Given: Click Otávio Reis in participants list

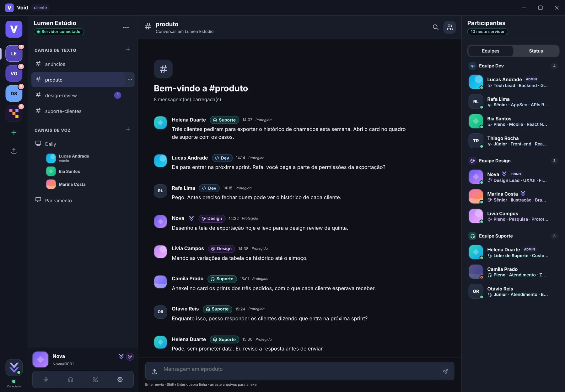Looking at the screenshot, I should coord(513,291).
